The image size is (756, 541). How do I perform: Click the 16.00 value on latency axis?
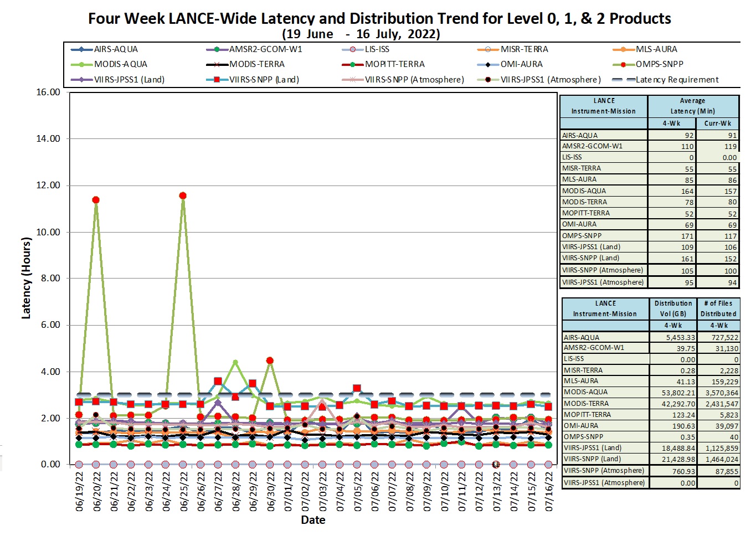point(48,92)
